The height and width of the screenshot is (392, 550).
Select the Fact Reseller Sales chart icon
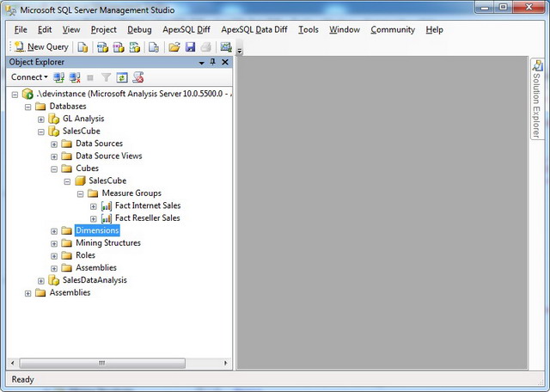(107, 218)
